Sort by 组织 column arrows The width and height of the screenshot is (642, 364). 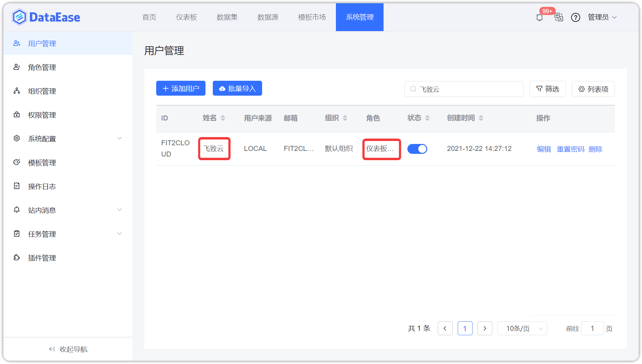tap(345, 118)
